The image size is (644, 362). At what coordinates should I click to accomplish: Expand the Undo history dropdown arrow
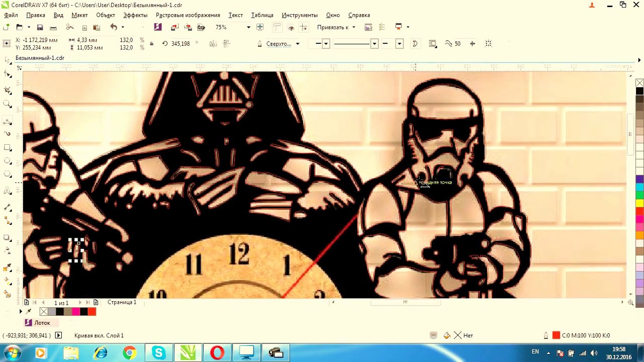click(x=123, y=27)
